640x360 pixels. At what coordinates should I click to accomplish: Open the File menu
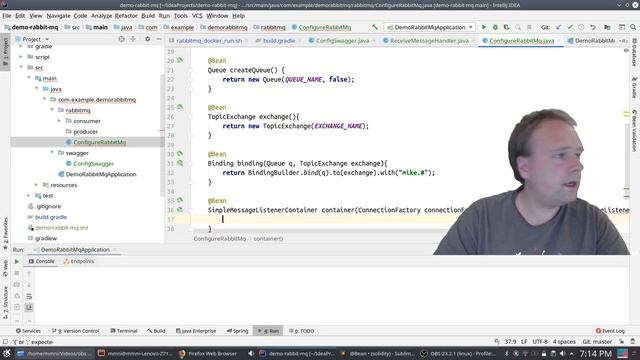(7, 16)
